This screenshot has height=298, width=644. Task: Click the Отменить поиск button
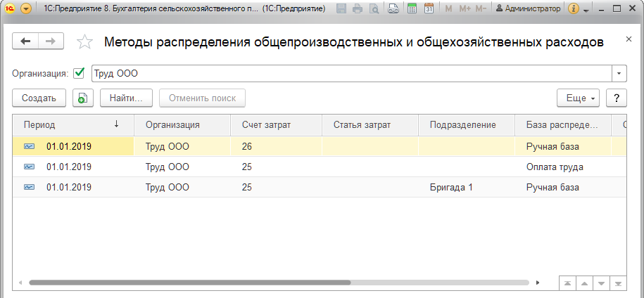point(203,98)
